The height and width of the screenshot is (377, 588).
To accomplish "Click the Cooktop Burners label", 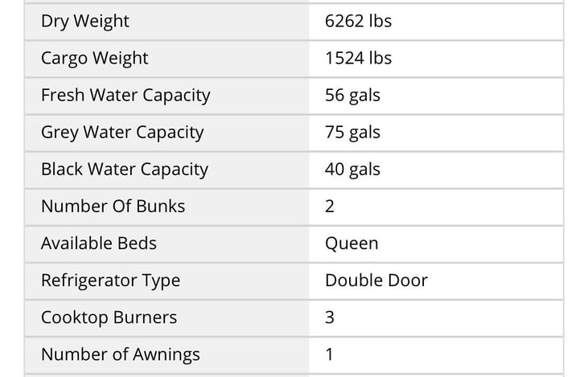I will click(x=109, y=318).
